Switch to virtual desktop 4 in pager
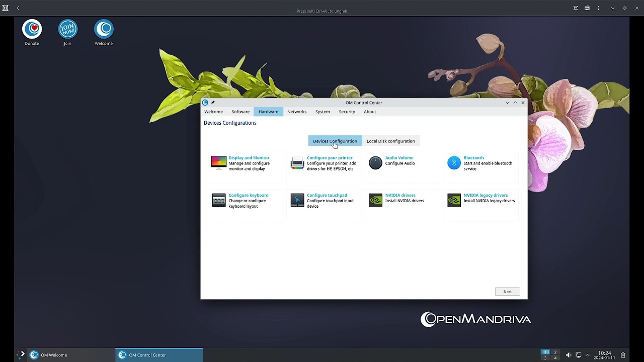This screenshot has height=362, width=644. click(x=555, y=358)
